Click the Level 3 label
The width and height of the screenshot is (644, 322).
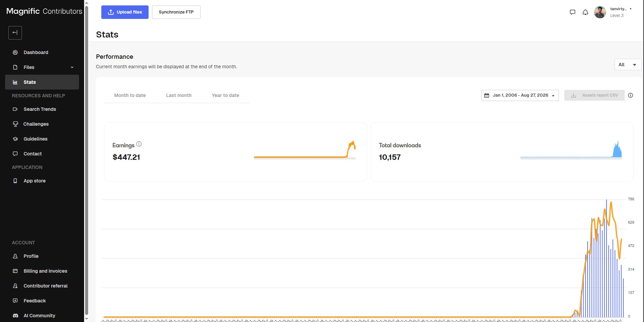[617, 16]
